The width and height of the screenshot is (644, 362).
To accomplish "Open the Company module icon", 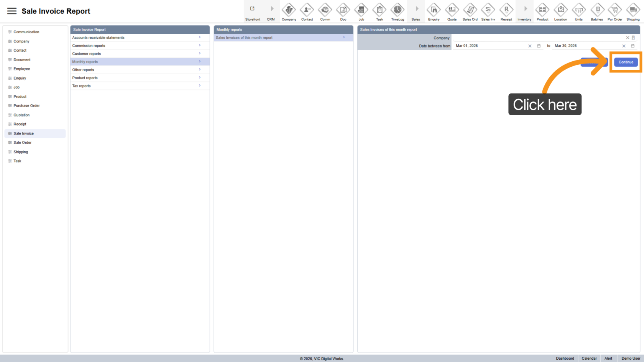I will [x=289, y=10].
